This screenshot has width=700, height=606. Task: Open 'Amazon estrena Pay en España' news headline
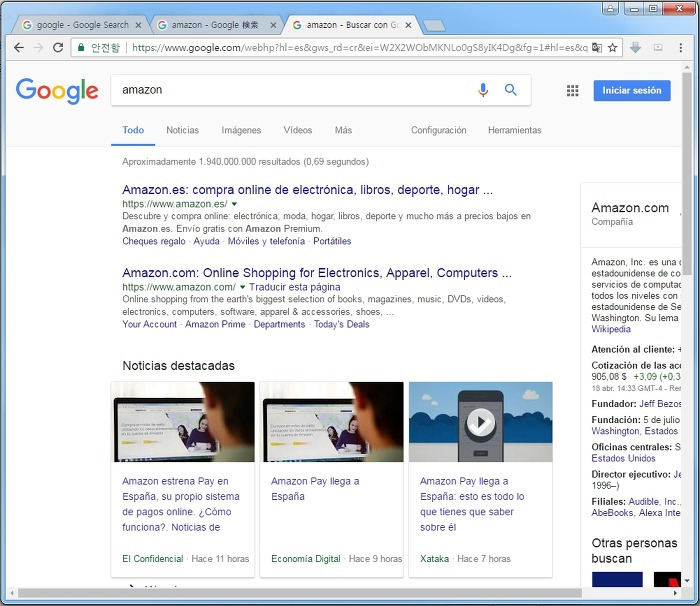[x=181, y=504]
